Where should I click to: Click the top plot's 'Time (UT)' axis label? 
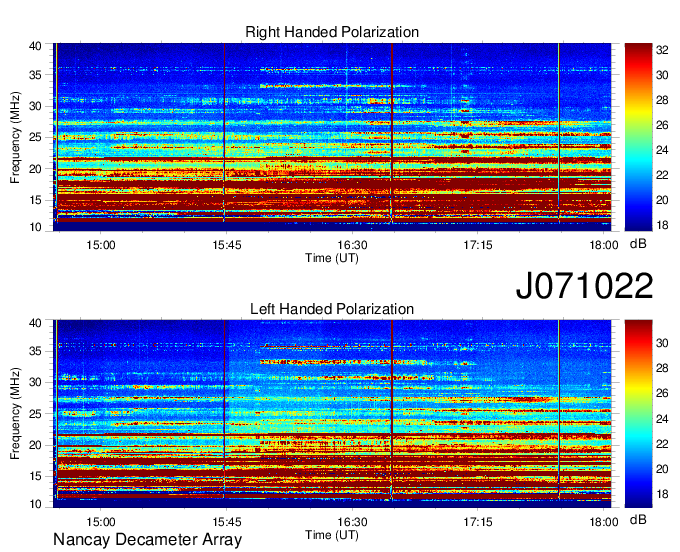[332, 258]
